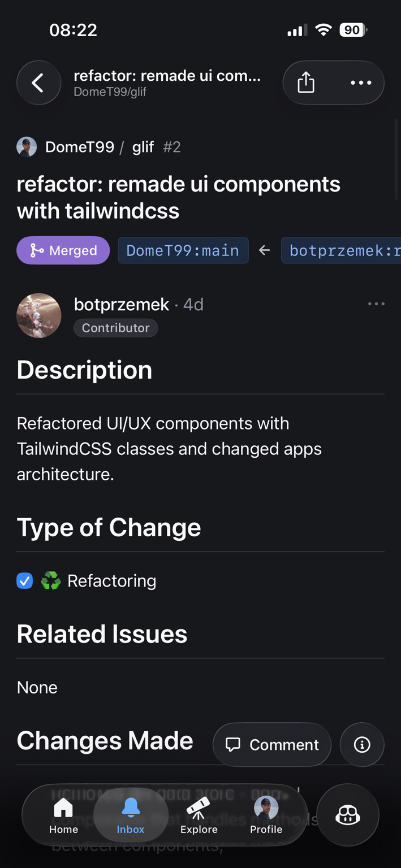The image size is (401, 868).
Task: Select the botprzemek head branch label
Action: (340, 250)
